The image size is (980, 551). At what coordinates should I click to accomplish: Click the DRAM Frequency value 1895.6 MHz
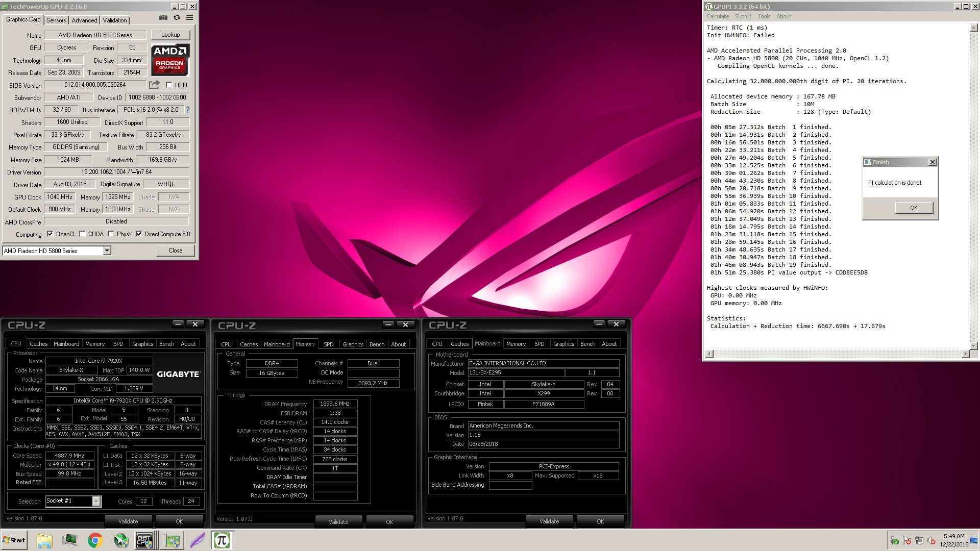point(335,404)
